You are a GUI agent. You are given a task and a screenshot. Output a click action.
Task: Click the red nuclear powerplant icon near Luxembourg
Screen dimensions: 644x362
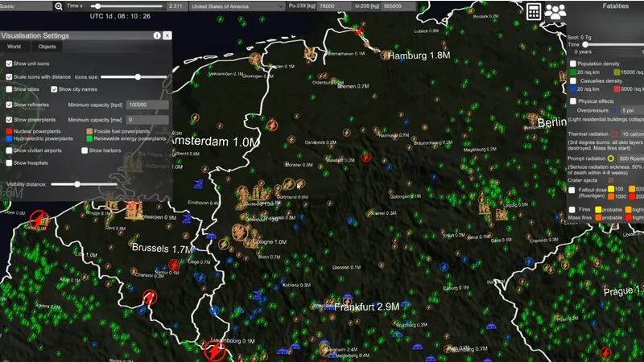[214, 351]
